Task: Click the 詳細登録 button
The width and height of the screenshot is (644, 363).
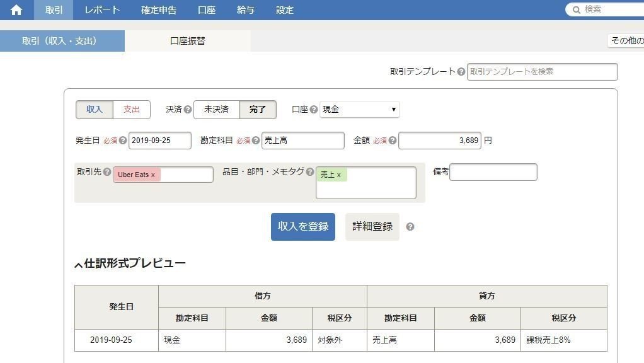Action: pyautogui.click(x=372, y=226)
